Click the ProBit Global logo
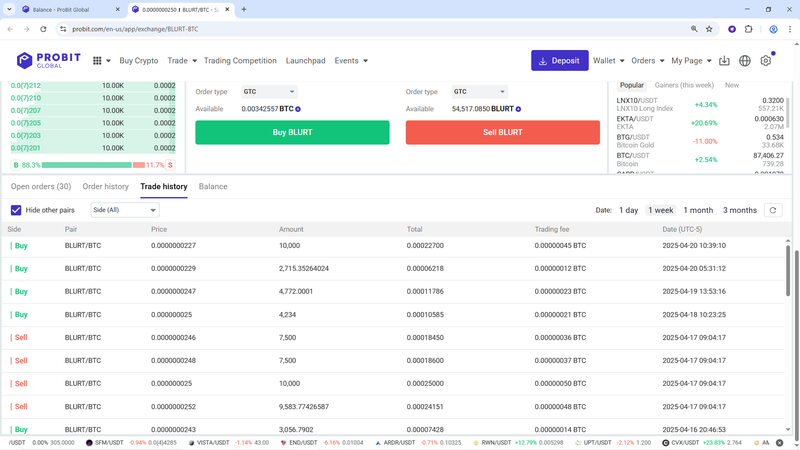Image resolution: width=800 pixels, height=450 pixels. [x=48, y=60]
